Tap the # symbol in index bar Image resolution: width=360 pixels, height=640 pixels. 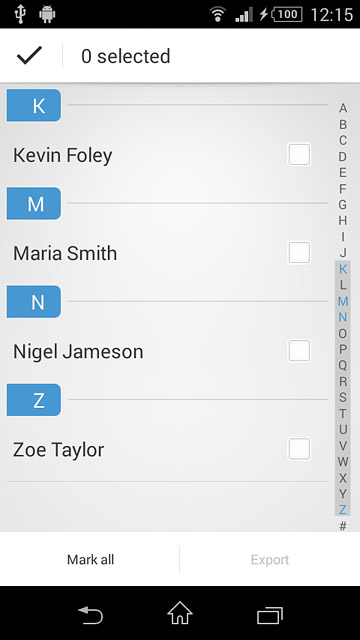pyautogui.click(x=343, y=526)
